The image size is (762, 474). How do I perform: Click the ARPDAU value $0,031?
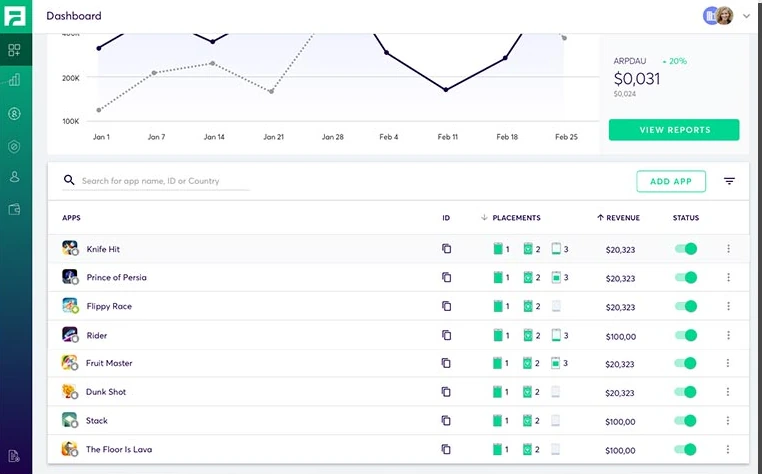click(x=637, y=78)
